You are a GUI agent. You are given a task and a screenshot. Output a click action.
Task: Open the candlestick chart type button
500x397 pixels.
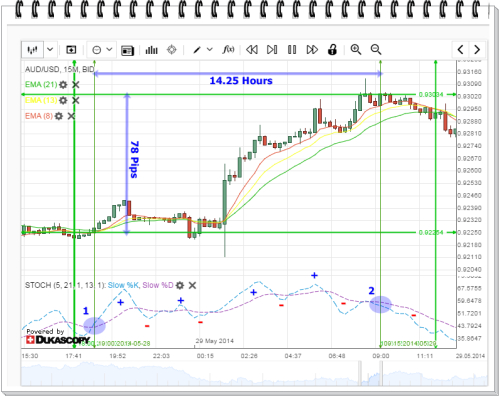32,50
